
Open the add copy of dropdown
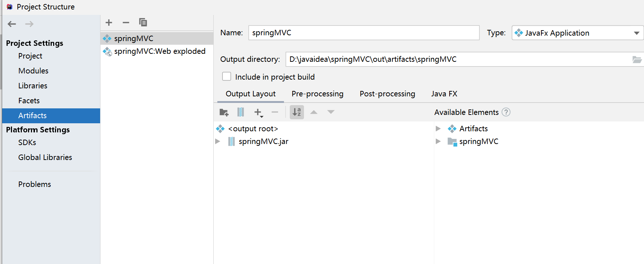258,113
